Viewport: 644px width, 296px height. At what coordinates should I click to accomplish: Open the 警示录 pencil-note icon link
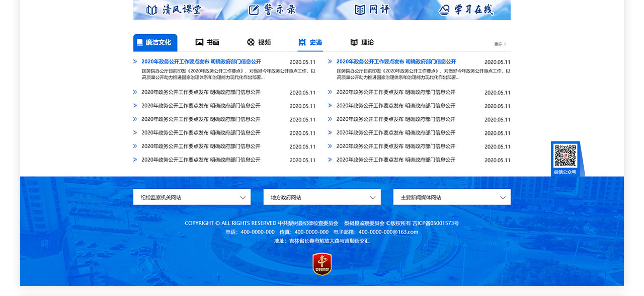pyautogui.click(x=272, y=10)
